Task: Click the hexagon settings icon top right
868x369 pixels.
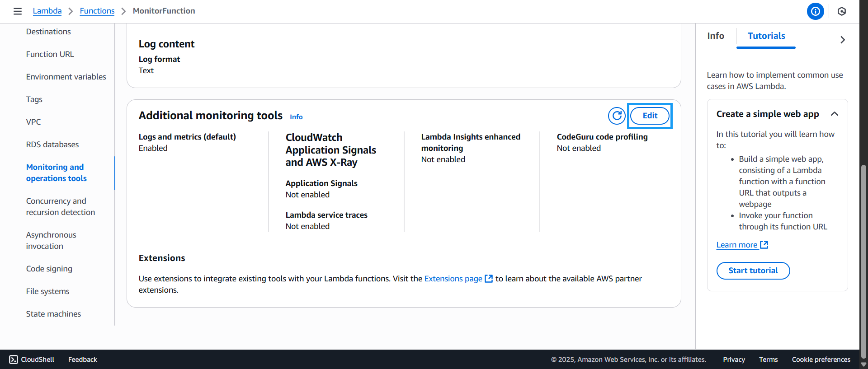Action: [841, 11]
